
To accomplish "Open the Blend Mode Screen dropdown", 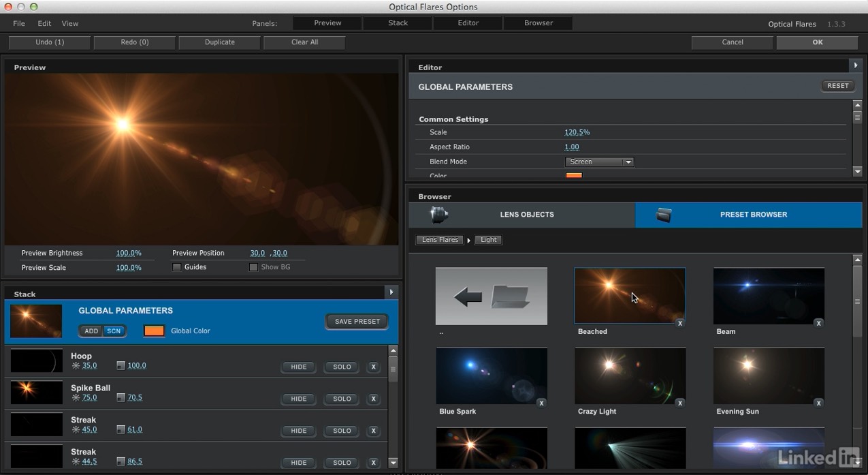I will pyautogui.click(x=599, y=162).
